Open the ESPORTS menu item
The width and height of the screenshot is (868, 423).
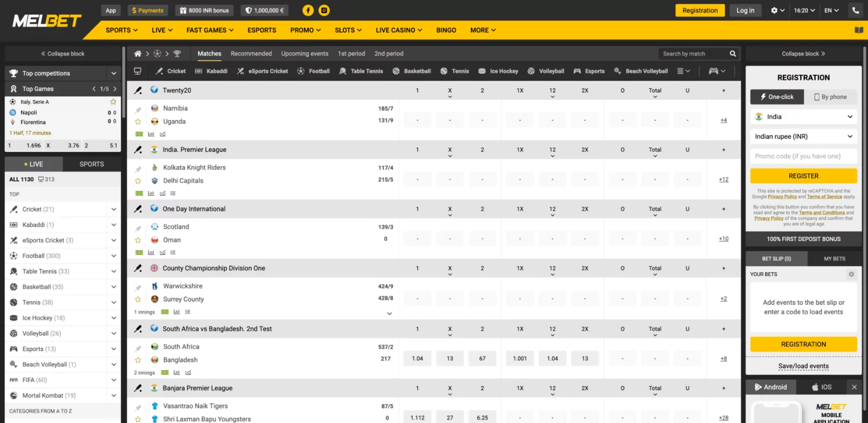[x=262, y=30]
